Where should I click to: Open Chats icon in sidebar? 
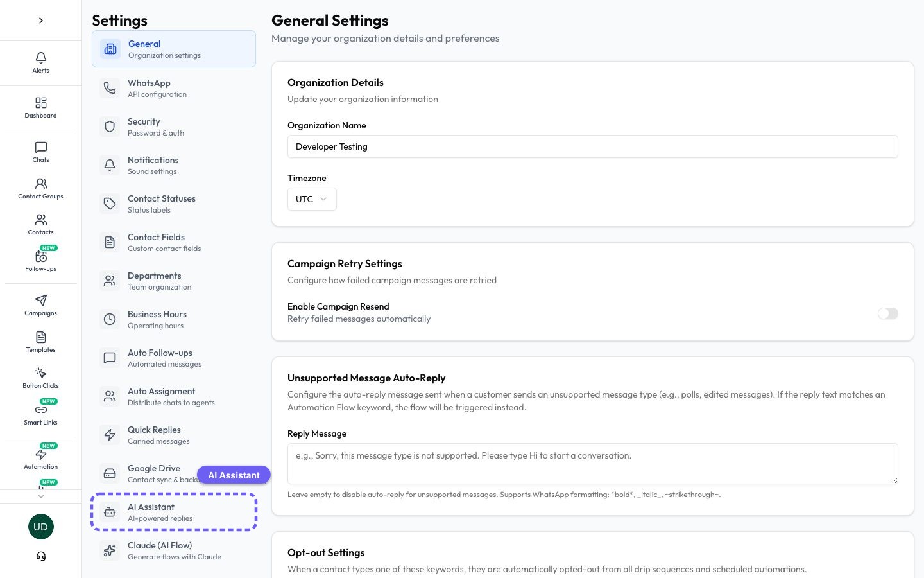(x=41, y=147)
